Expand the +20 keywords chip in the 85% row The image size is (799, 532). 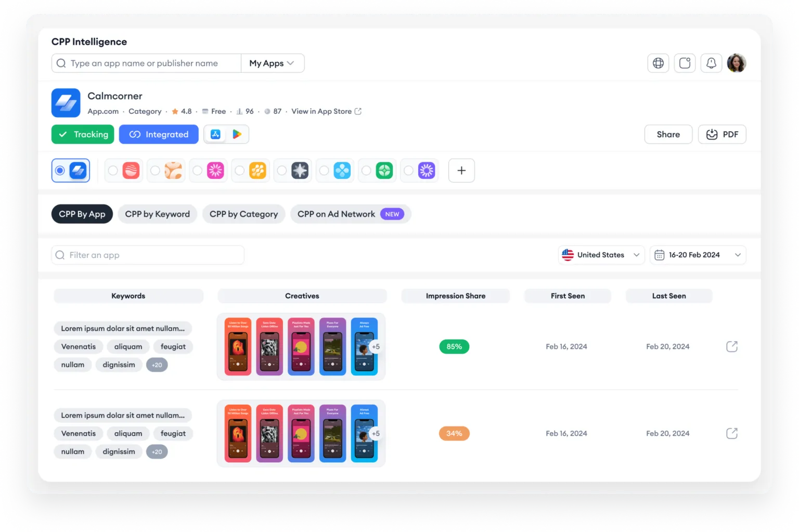point(157,365)
